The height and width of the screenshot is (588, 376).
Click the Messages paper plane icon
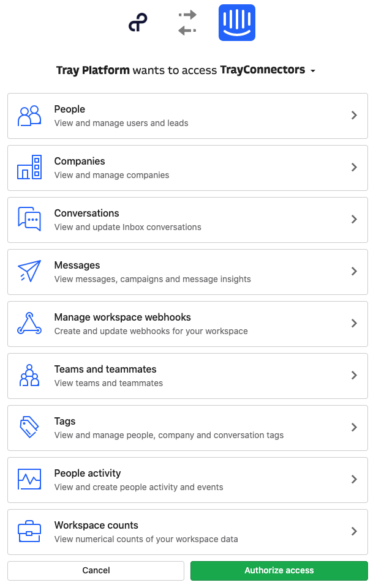click(x=29, y=271)
